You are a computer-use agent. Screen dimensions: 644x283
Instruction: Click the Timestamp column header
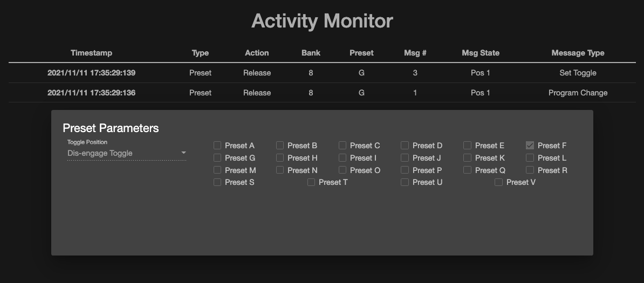point(91,53)
